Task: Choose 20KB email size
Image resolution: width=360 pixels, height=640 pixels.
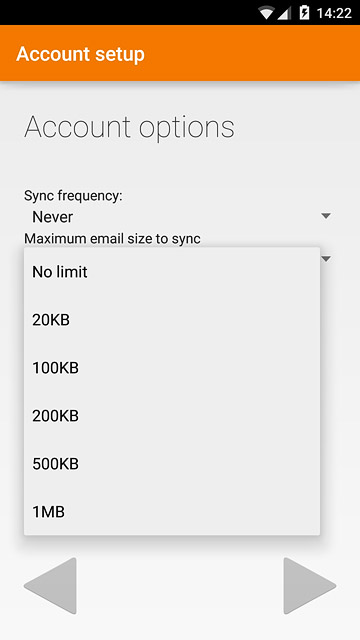Action: coord(172,320)
